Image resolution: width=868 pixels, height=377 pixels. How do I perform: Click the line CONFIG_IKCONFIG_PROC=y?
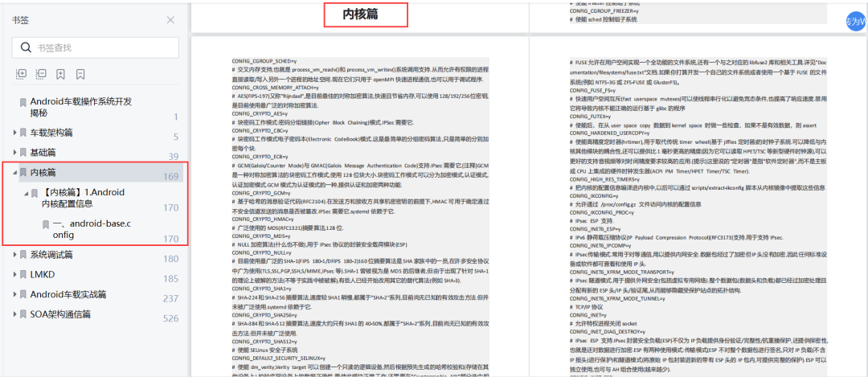603,212
